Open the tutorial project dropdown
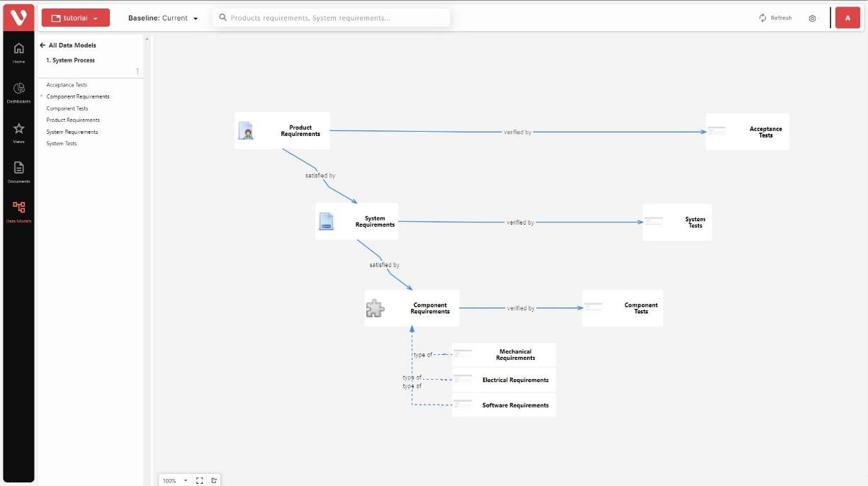The width and height of the screenshot is (868, 486). coord(76,18)
